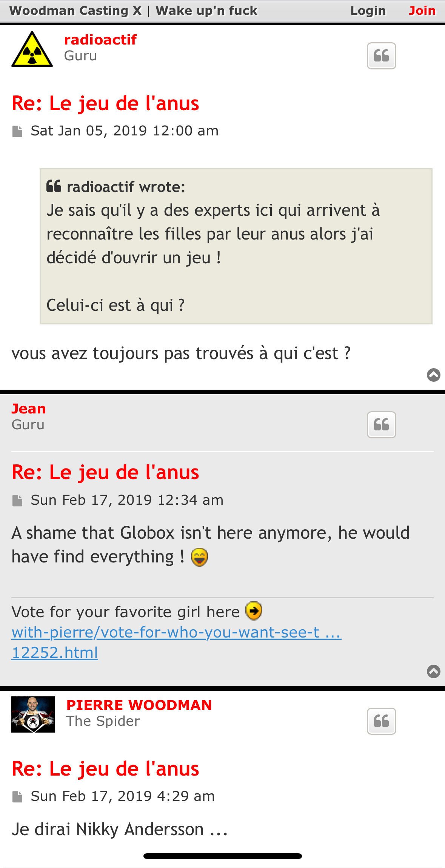Open post icon beside Feb 17 4:29 am
445x868 pixels.
click(17, 797)
